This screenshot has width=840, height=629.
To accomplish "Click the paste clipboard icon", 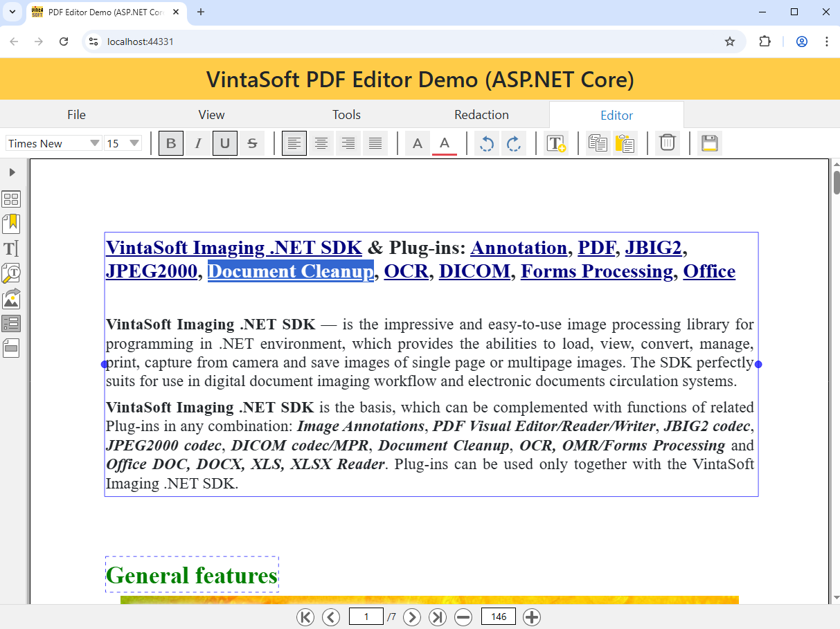I will 625,143.
